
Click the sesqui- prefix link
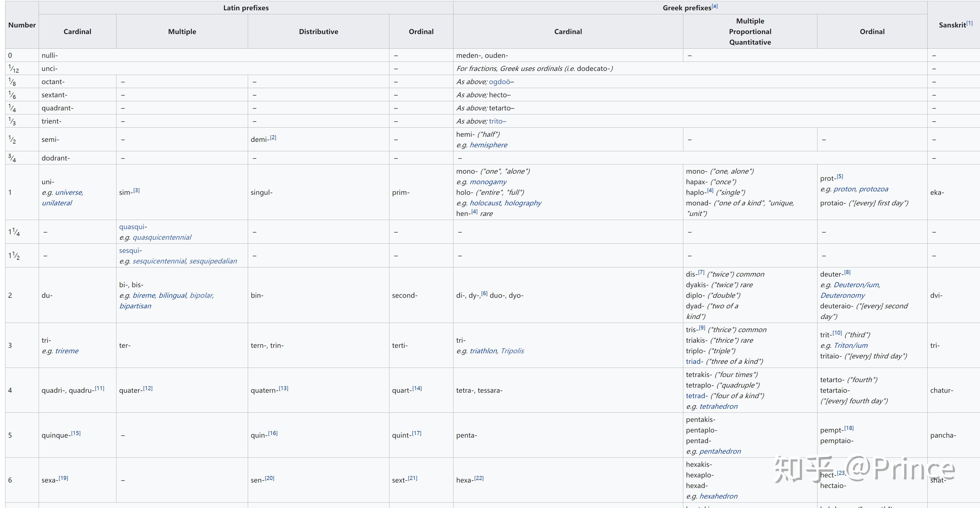click(x=130, y=251)
